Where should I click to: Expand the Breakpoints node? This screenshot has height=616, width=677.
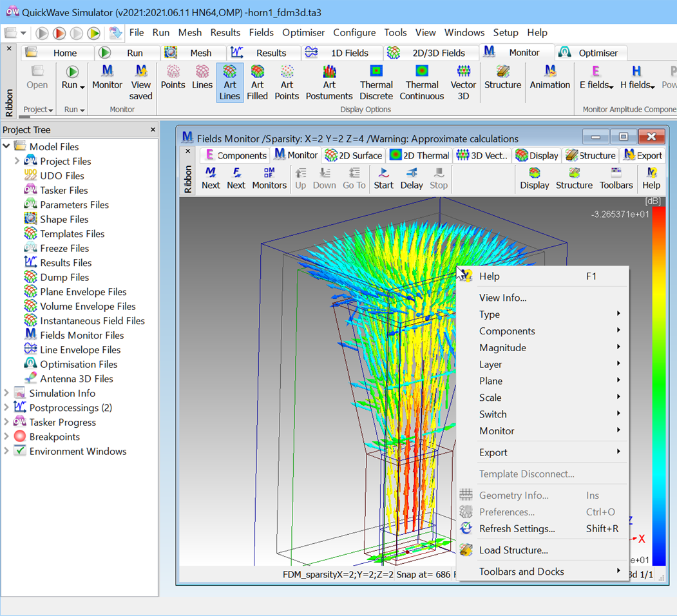tap(6, 436)
